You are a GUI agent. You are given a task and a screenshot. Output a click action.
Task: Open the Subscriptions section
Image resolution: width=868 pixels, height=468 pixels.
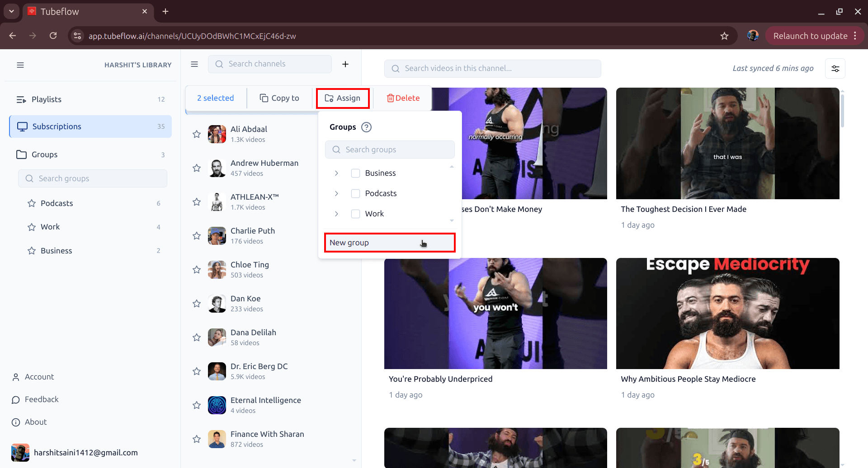pyautogui.click(x=57, y=126)
